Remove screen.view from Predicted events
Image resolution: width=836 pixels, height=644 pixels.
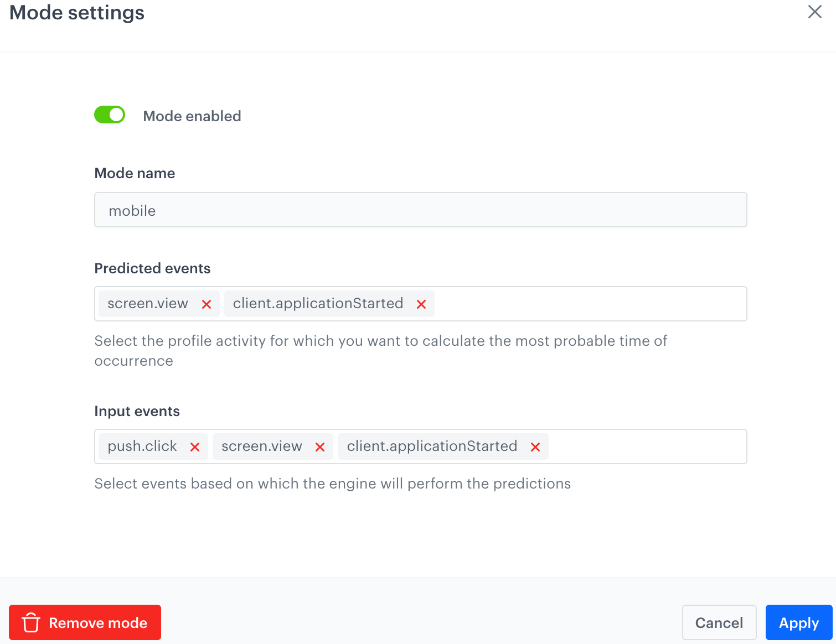pyautogui.click(x=207, y=304)
